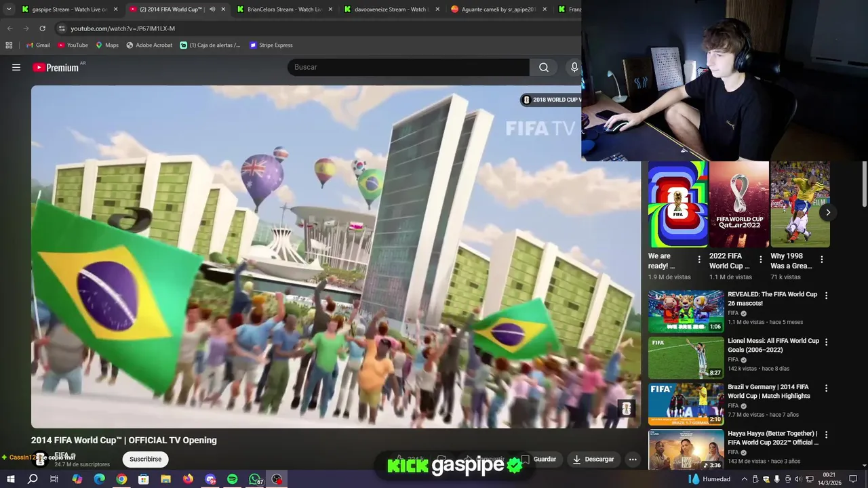Open Task View on the taskbar
868x488 pixels.
point(54,479)
